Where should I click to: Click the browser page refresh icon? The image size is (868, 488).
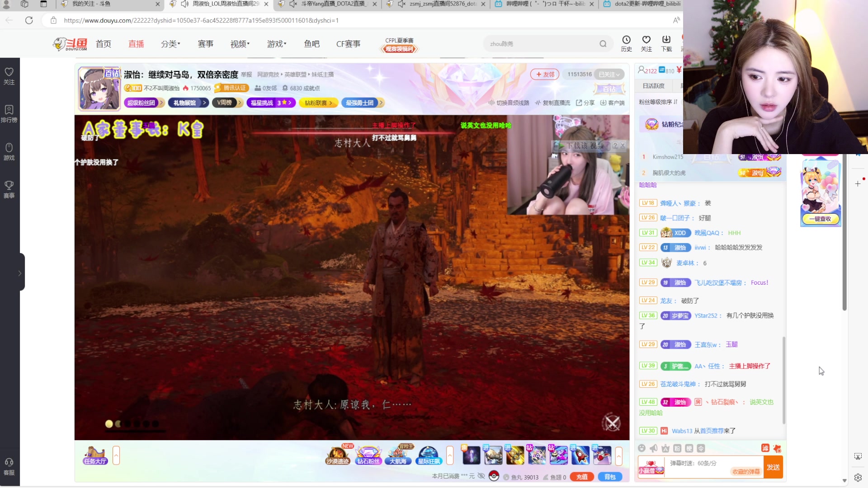29,20
